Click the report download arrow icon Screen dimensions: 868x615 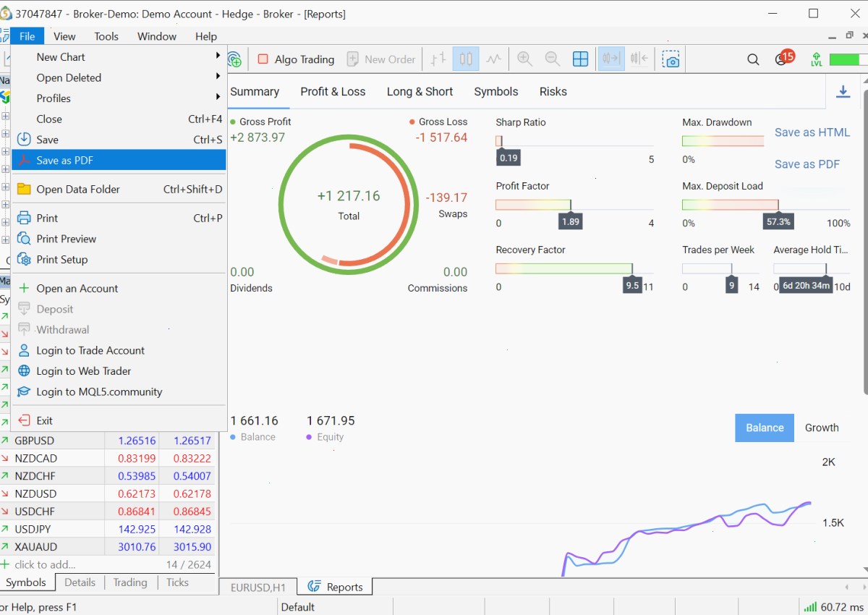click(843, 92)
